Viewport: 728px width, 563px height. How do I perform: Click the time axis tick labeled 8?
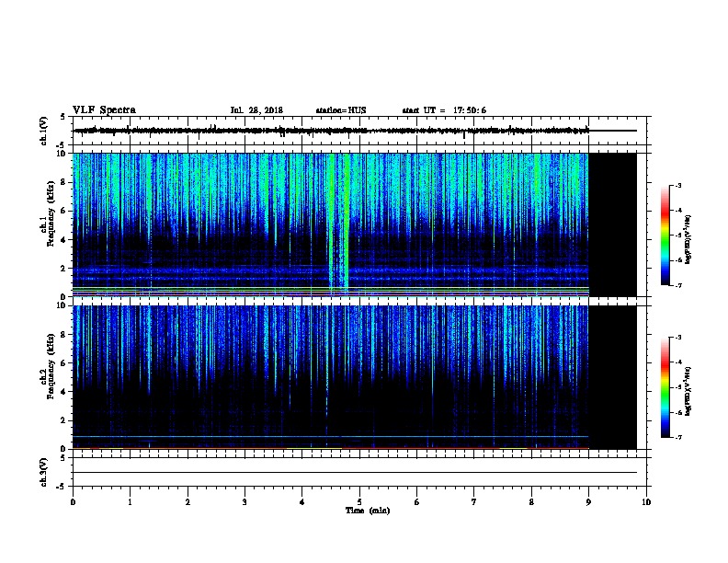(x=531, y=502)
